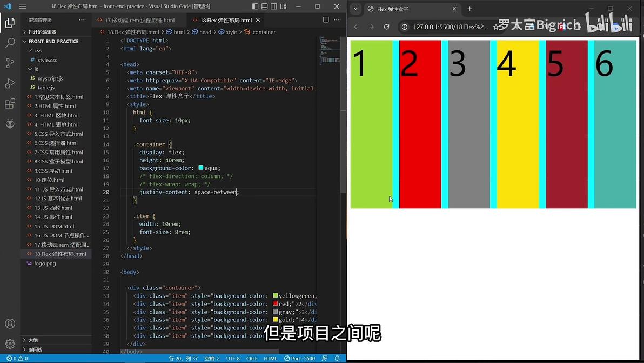This screenshot has width=644, height=363.
Task: Open editor More Actions ellipsis
Action: tap(337, 19)
